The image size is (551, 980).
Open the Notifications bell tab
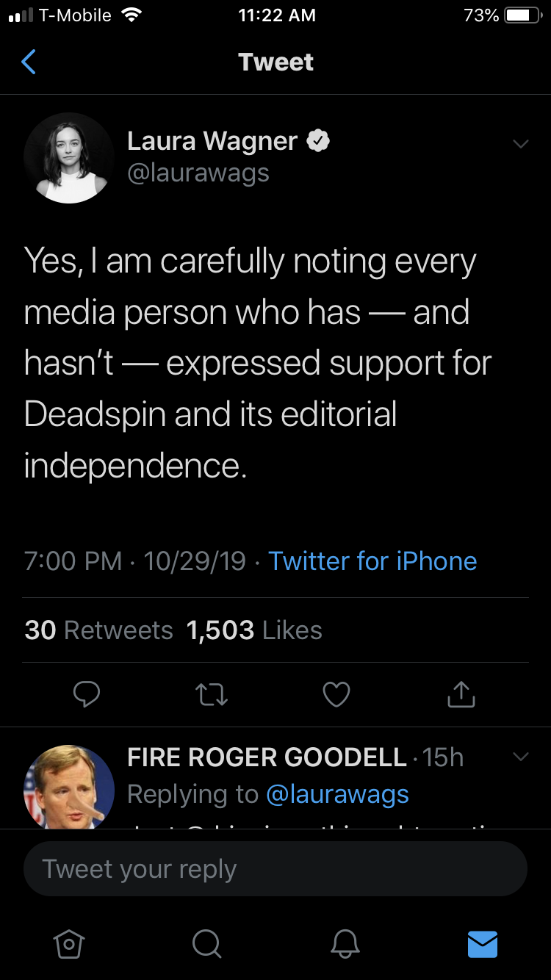point(345,944)
